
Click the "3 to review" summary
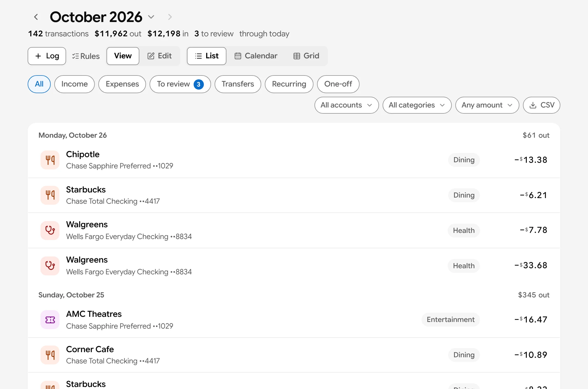(214, 34)
